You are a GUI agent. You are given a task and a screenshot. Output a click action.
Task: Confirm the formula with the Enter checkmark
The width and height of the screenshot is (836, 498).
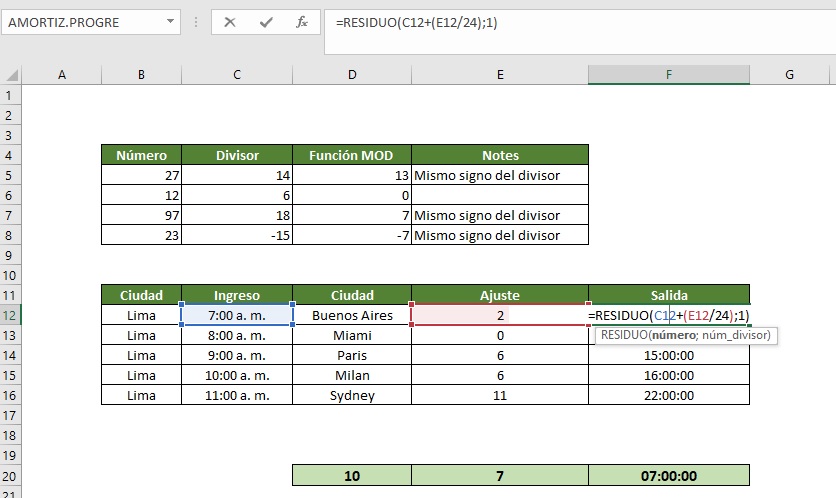pos(266,22)
